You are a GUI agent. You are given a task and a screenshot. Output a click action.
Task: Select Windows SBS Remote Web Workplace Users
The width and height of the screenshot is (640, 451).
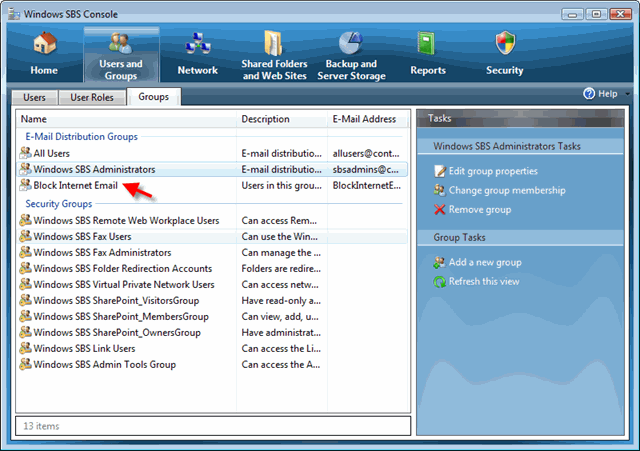click(126, 220)
